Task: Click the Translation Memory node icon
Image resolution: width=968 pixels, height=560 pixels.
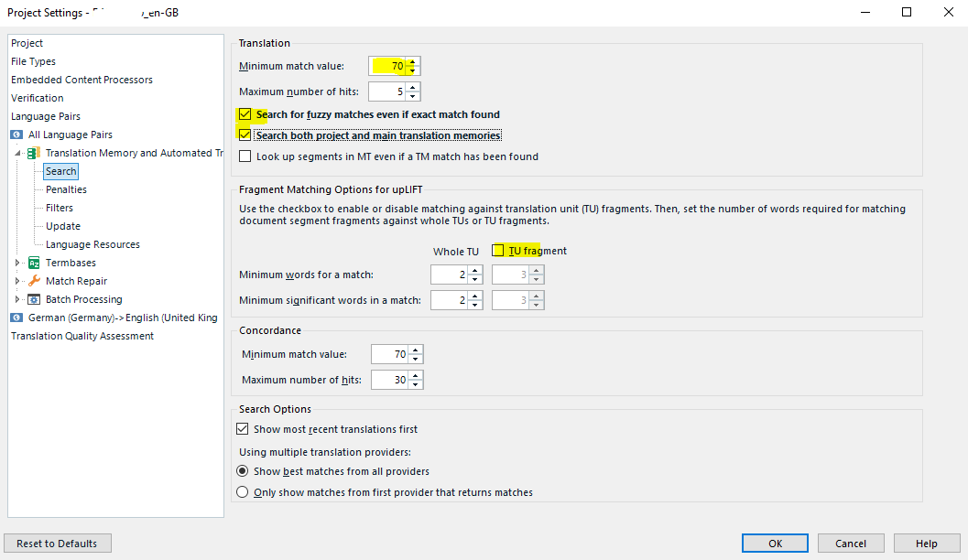Action: point(34,153)
